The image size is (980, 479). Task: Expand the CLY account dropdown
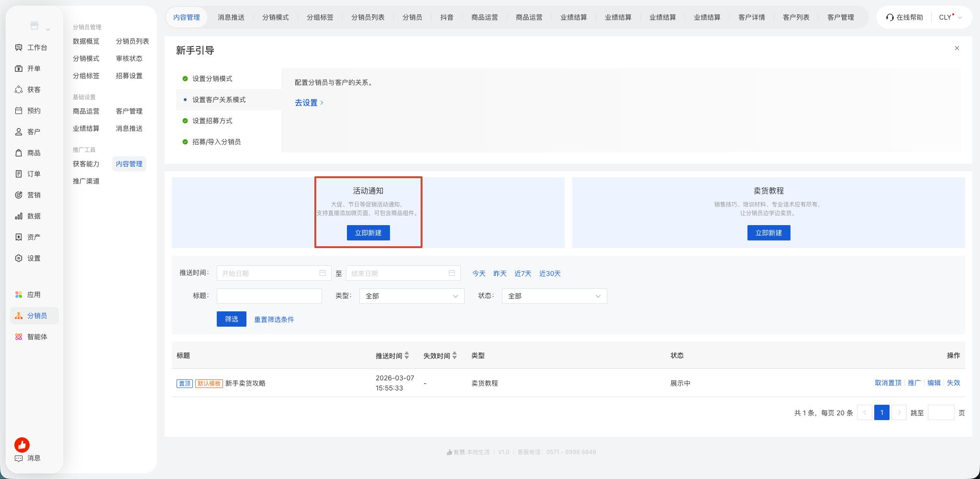[x=950, y=17]
